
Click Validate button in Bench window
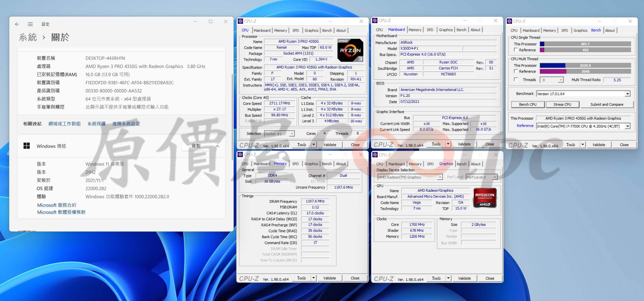[598, 145]
